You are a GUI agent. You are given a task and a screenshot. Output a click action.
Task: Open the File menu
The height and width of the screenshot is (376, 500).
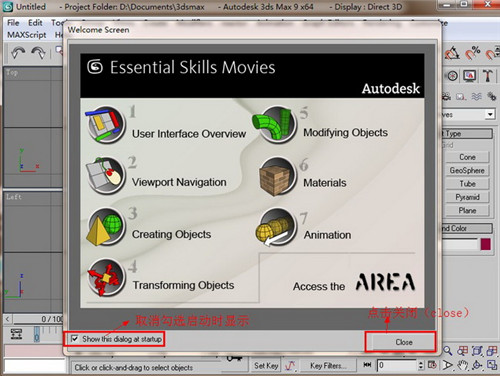pos(13,23)
